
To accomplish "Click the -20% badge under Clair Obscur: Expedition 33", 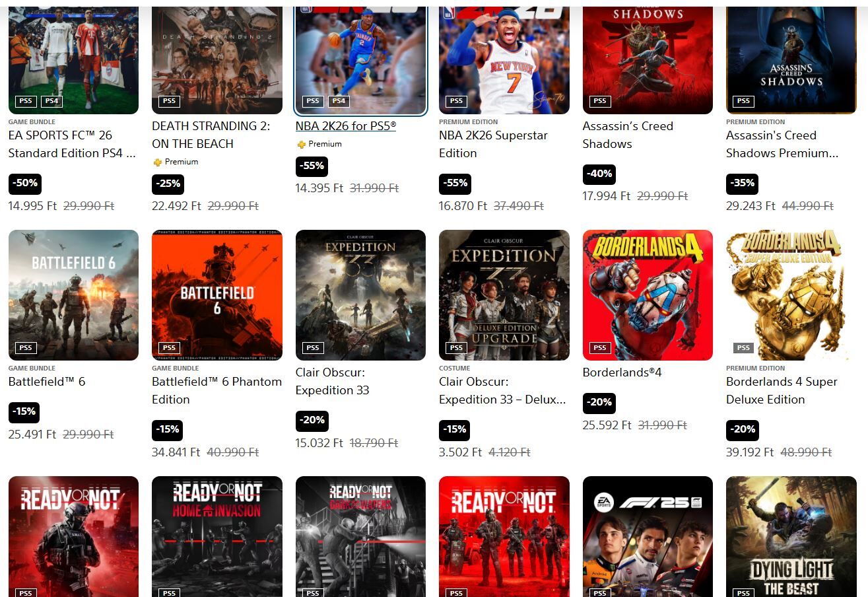I will [312, 420].
